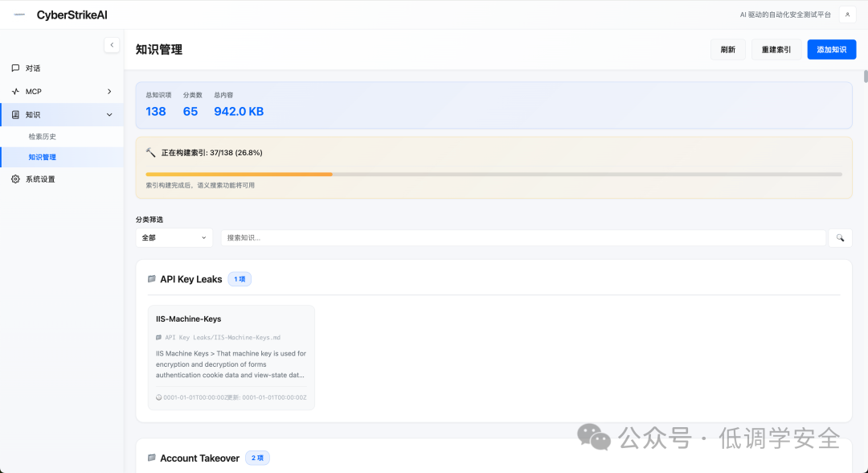Click the folder icon beside Account Takeover
Screen dimensions: 868x473
[152, 458]
